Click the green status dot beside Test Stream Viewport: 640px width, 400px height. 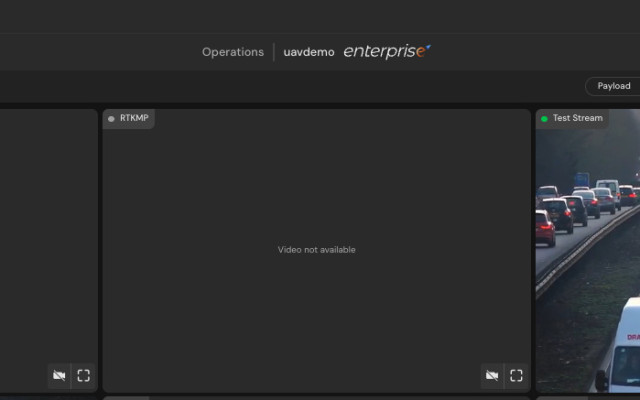(x=544, y=119)
